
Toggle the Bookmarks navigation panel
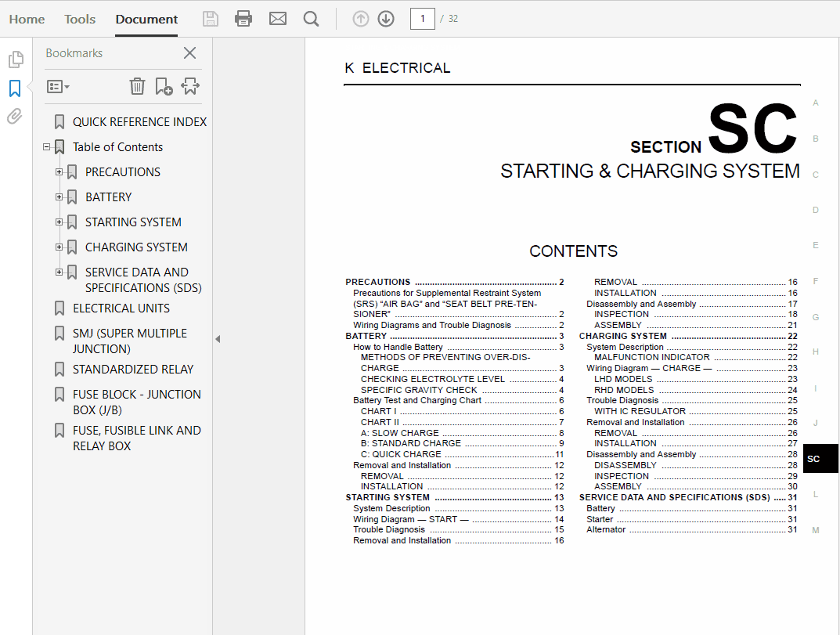[x=15, y=88]
